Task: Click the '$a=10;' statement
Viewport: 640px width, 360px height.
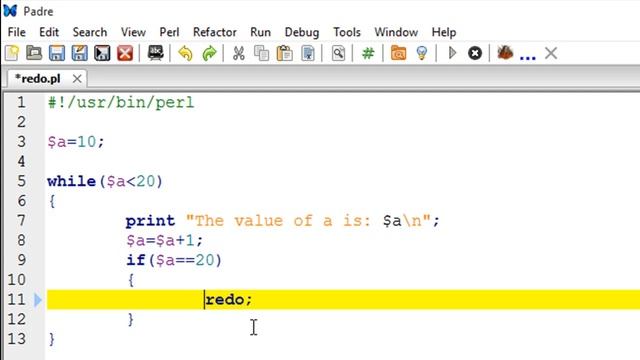Action: (x=76, y=142)
